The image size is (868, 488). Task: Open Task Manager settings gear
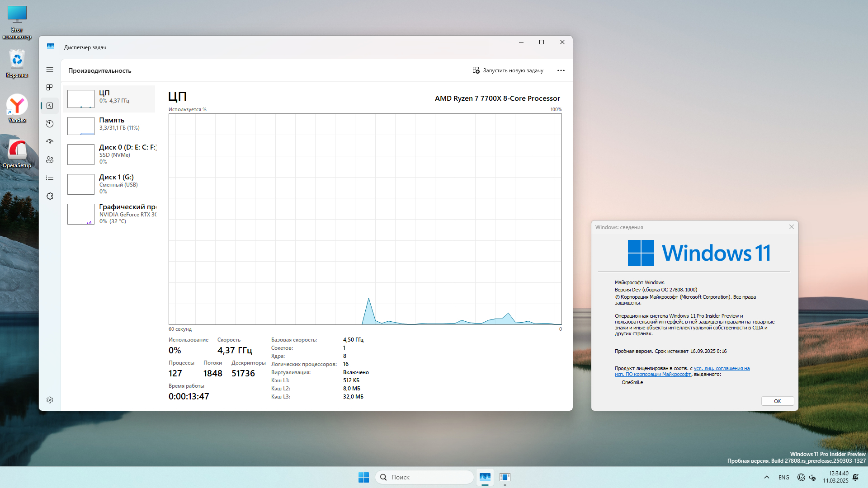point(50,400)
